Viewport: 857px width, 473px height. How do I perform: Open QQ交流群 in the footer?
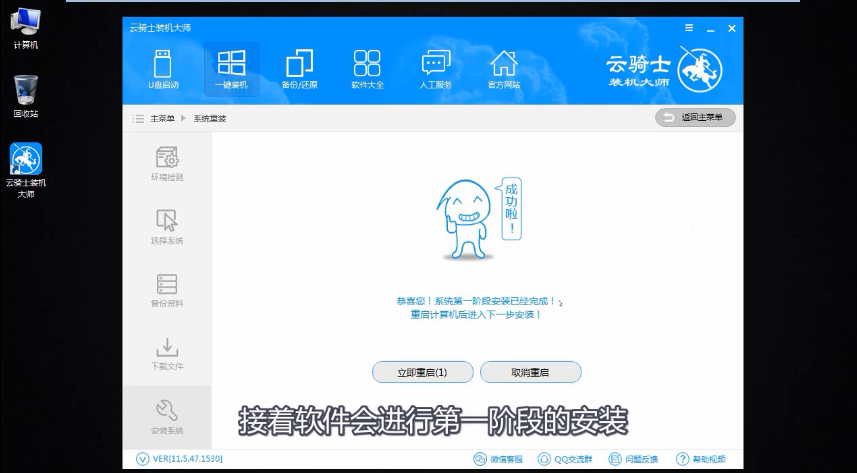pyautogui.click(x=565, y=459)
